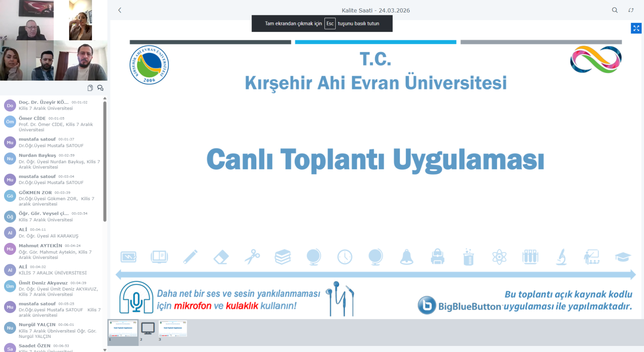Jump to slide thumbnail number 3
Viewport: 644px width, 352px height.
(173, 329)
